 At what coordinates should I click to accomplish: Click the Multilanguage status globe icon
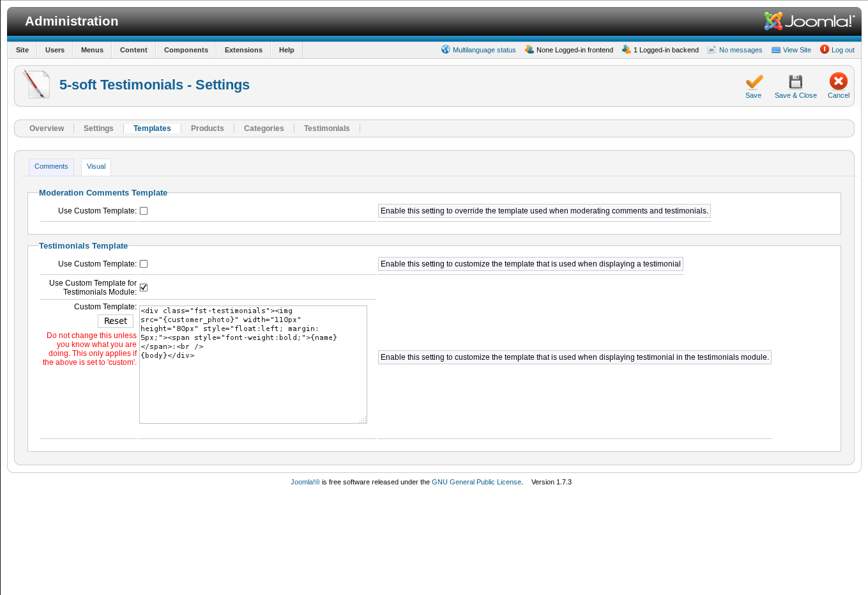pyautogui.click(x=446, y=49)
